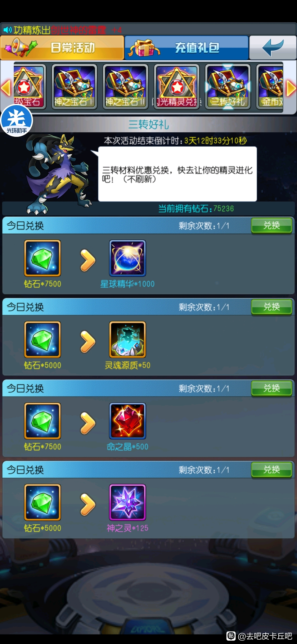Select the 神之宝石 II chest icon
297x644 pixels.
125,87
